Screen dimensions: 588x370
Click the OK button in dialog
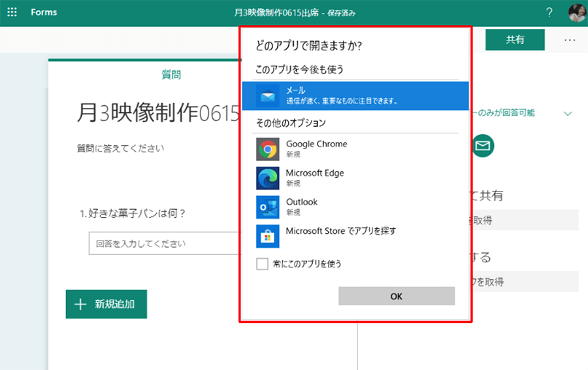tap(397, 296)
